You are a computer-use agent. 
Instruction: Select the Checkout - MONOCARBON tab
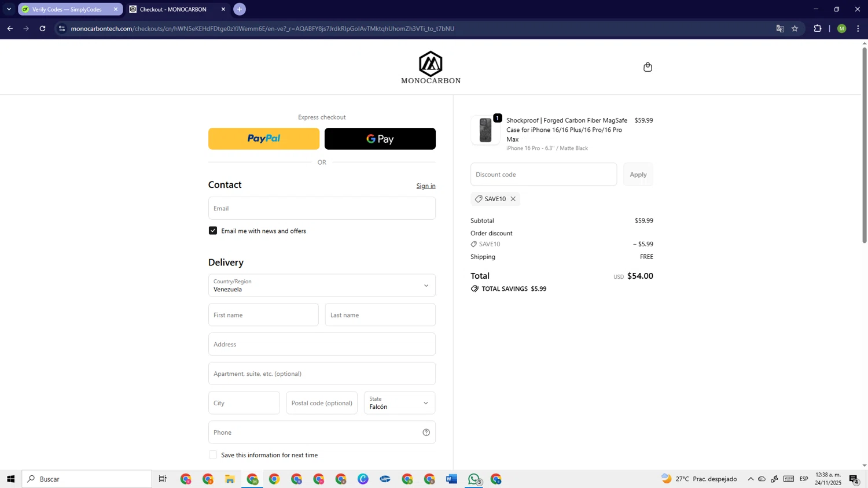(173, 9)
